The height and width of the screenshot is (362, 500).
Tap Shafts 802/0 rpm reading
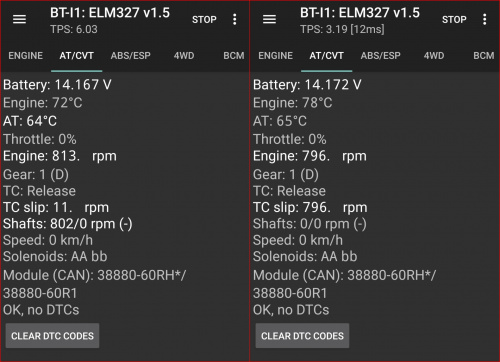coord(68,224)
